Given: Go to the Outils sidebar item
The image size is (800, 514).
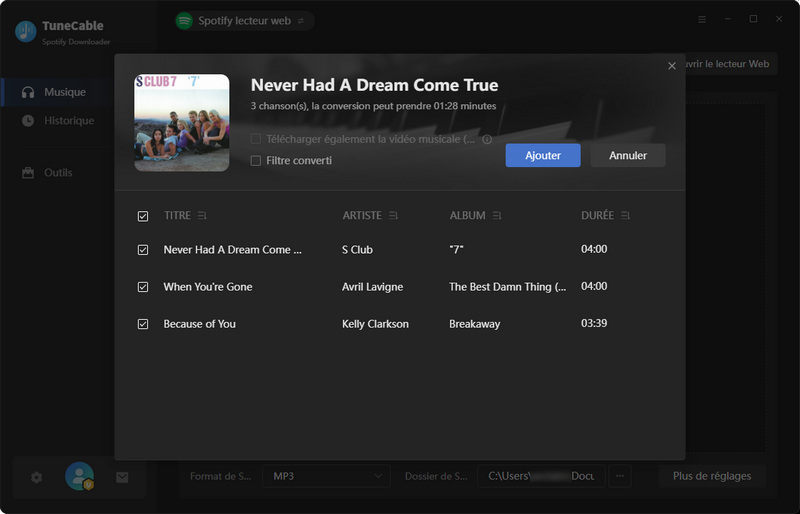Looking at the screenshot, I should tap(58, 173).
